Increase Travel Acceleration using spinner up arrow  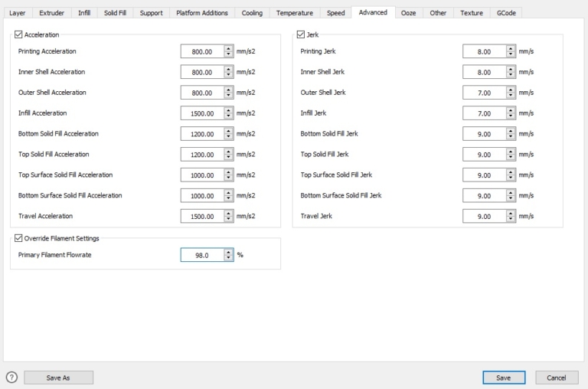228,213
